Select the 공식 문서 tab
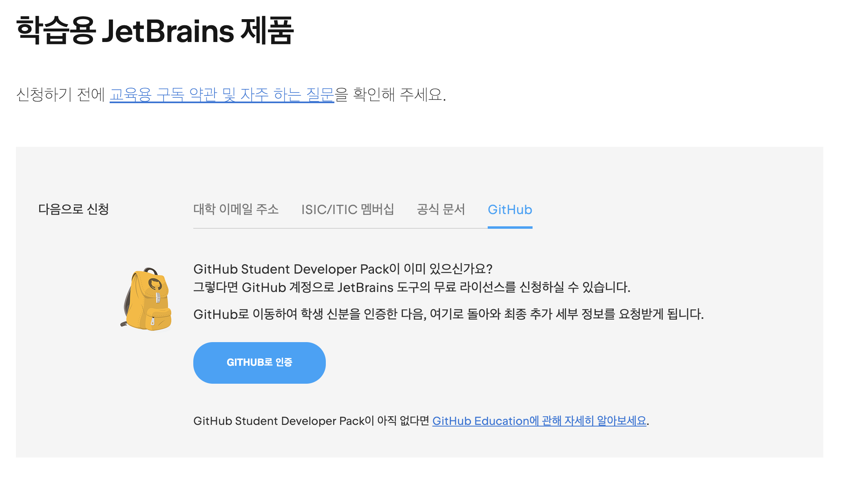The width and height of the screenshot is (849, 504). pyautogui.click(x=441, y=210)
